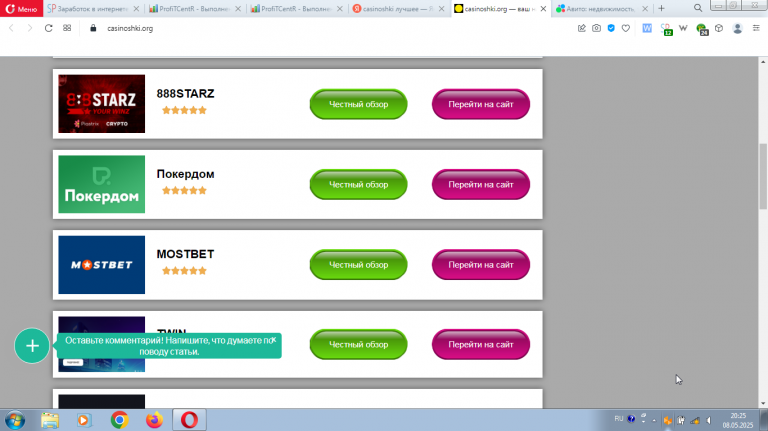Image resolution: width=768 pixels, height=431 pixels.
Task: Open 'Честный обзор' in the TWIN row
Action: [359, 344]
